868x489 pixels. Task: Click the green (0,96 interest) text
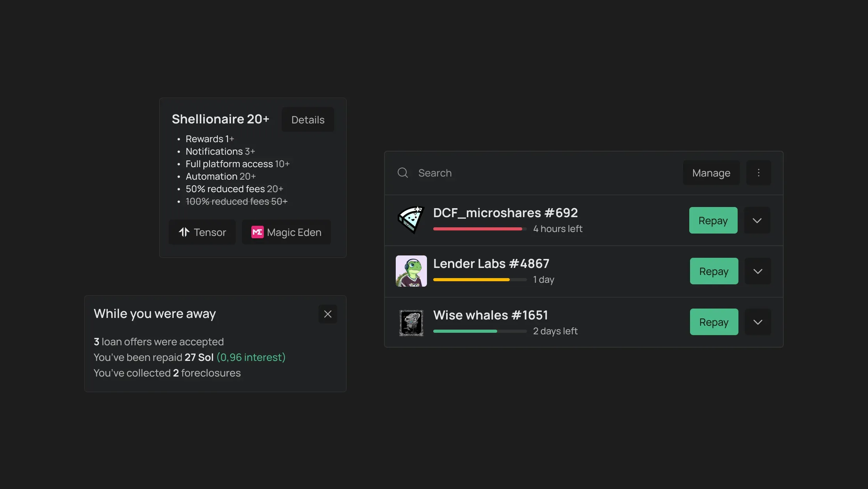click(251, 357)
